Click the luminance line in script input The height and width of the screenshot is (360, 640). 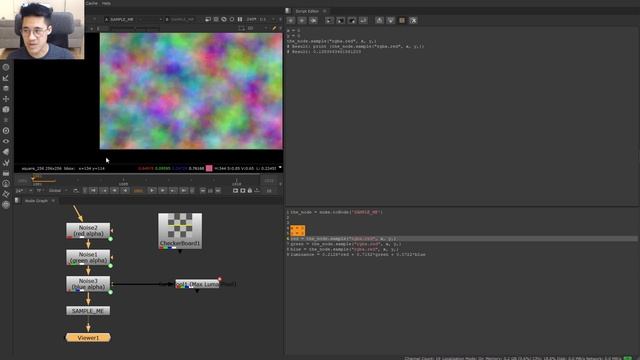point(358,254)
